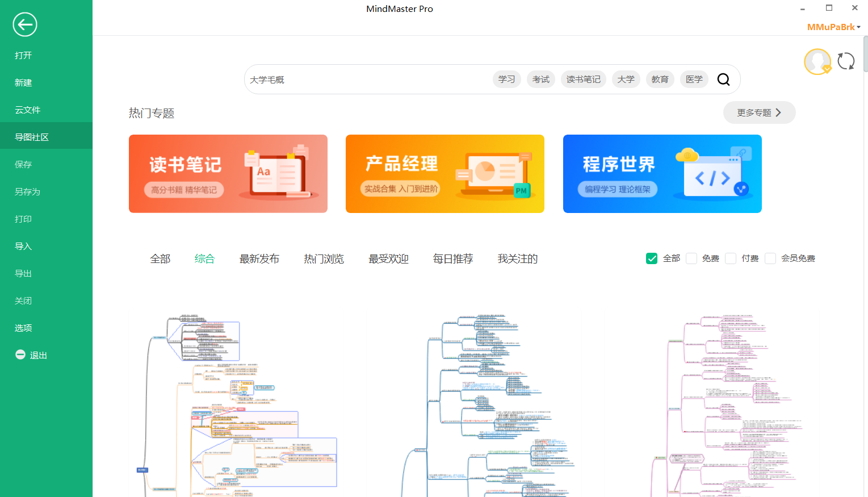Click the back arrow icon in sidebar

pos(25,24)
